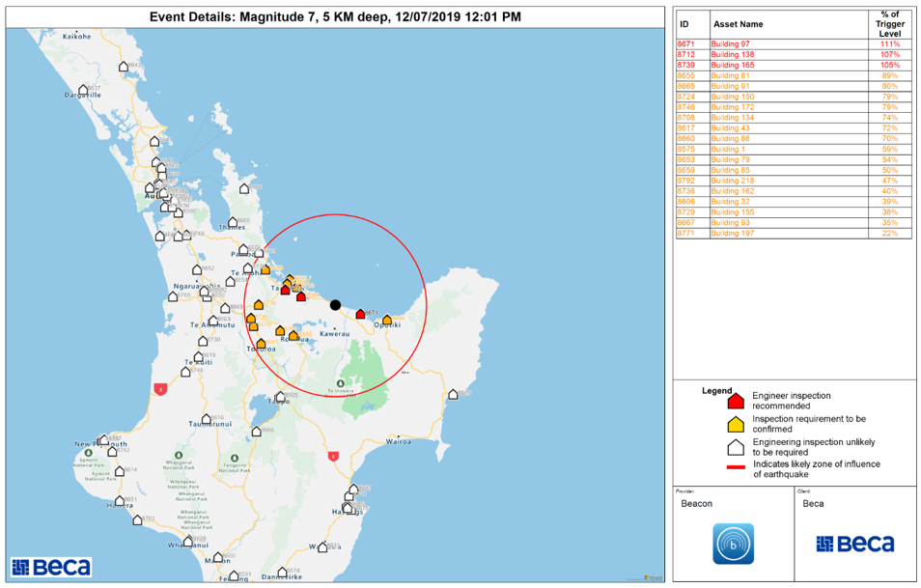Screen dimensions: 921x588
Task: Click red zone of influence line in legend
Action: pyautogui.click(x=735, y=465)
